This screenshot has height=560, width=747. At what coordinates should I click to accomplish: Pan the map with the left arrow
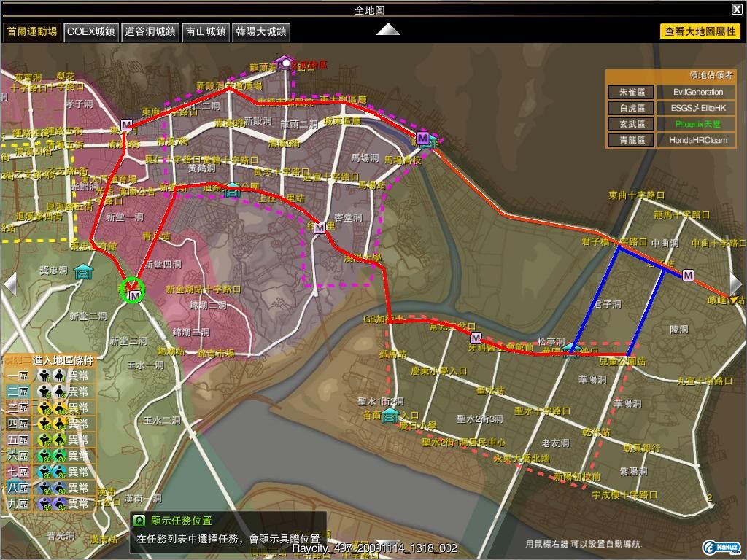click(10, 284)
